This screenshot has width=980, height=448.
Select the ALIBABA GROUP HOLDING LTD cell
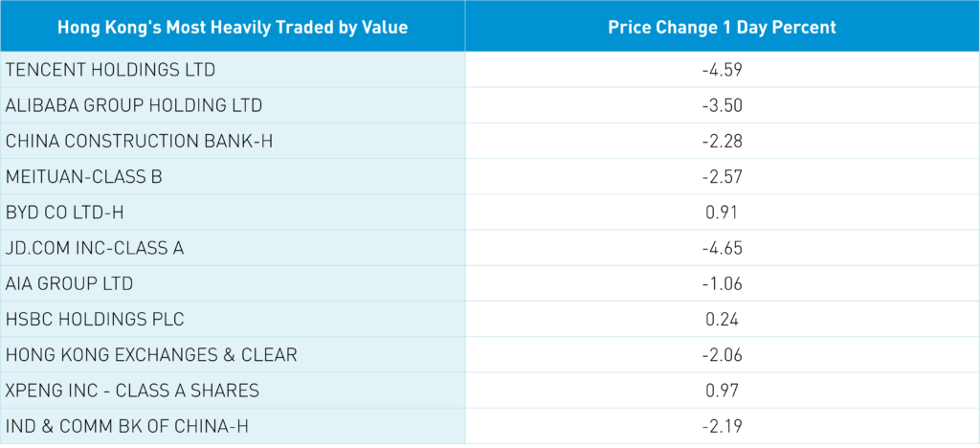coord(134,105)
